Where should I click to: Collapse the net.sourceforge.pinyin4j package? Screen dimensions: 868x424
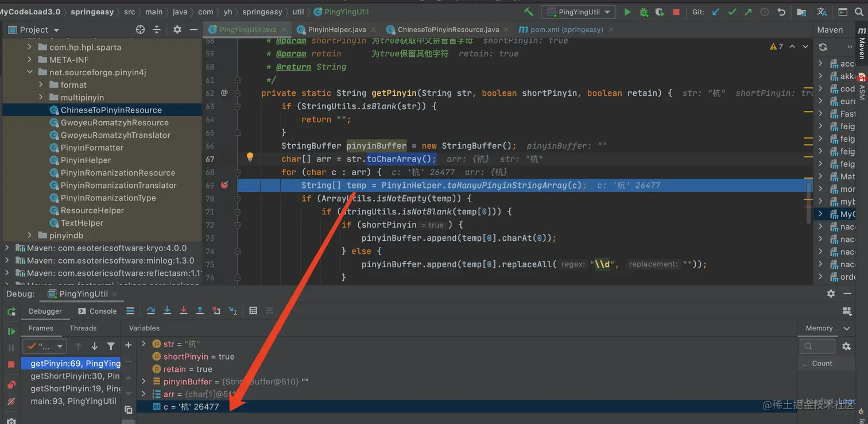[29, 72]
